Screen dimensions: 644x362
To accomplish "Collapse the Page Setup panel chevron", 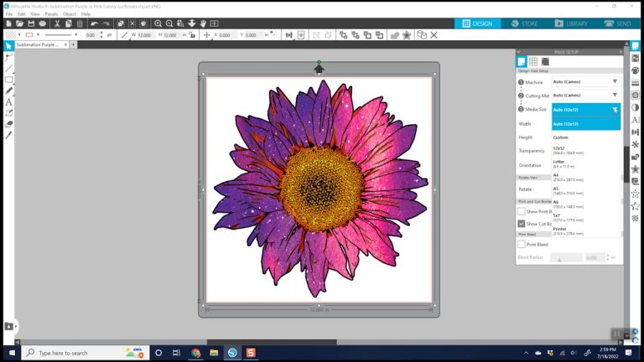I will click(519, 52).
